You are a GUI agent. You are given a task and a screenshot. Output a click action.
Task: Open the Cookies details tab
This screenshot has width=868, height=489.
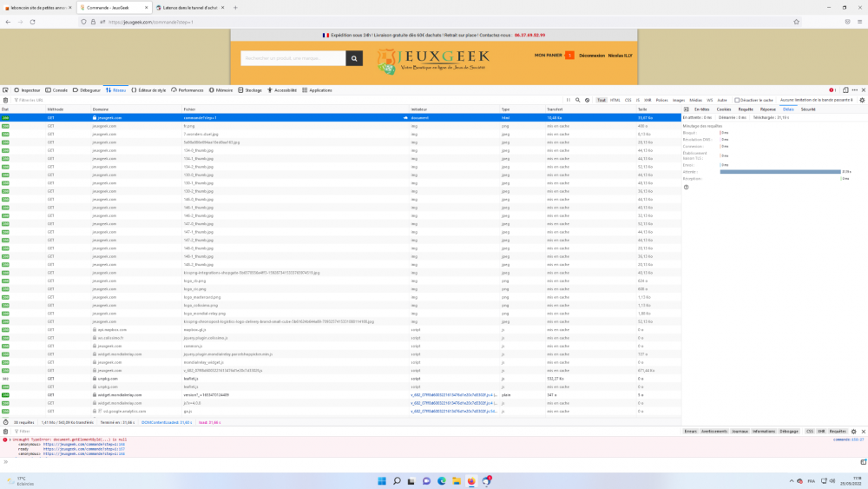pos(724,109)
